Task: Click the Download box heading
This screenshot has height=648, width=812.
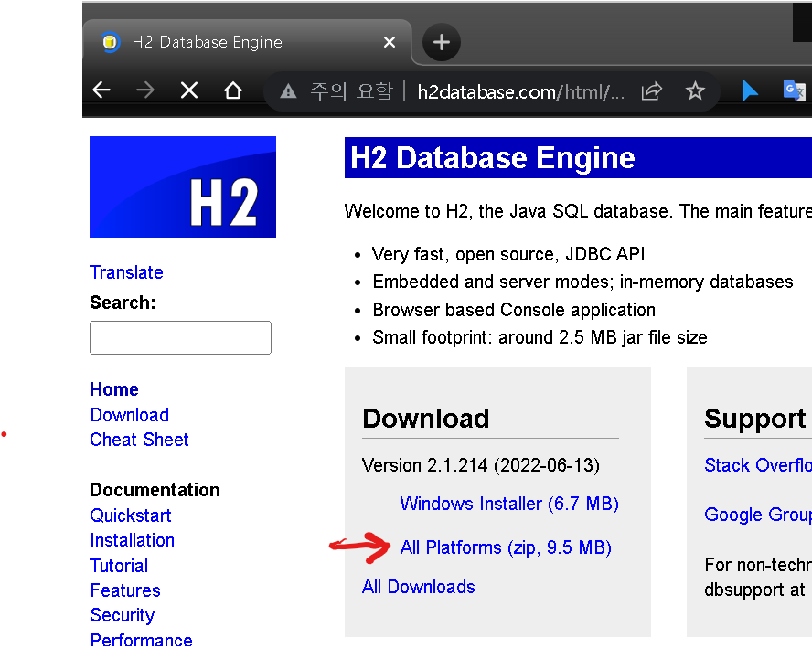Action: [426, 419]
